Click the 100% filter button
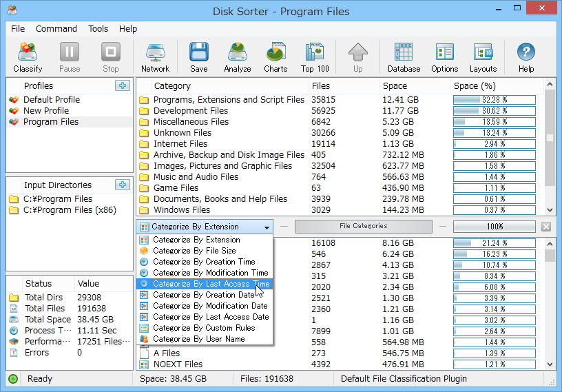 click(495, 227)
